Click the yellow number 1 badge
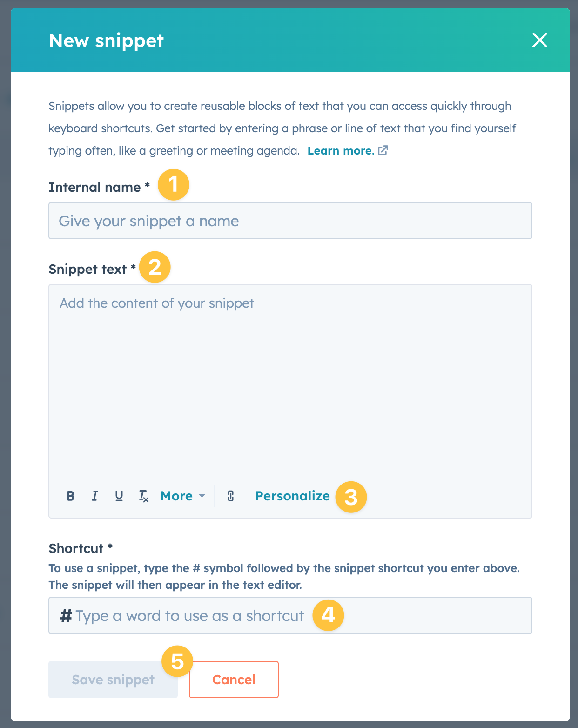Viewport: 578px width, 728px height. coord(174,184)
